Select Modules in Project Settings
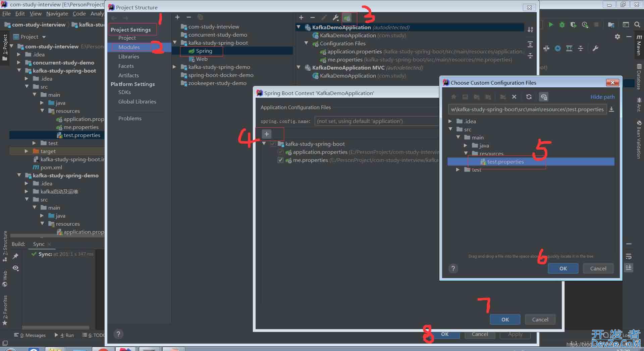Viewport: 644px width, 351px height. (129, 47)
